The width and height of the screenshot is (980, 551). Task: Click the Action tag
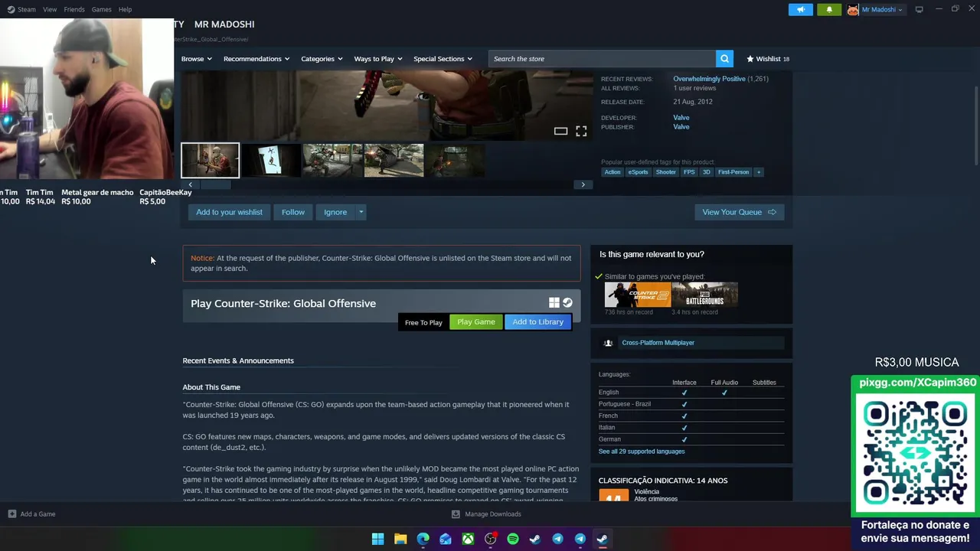[612, 172]
